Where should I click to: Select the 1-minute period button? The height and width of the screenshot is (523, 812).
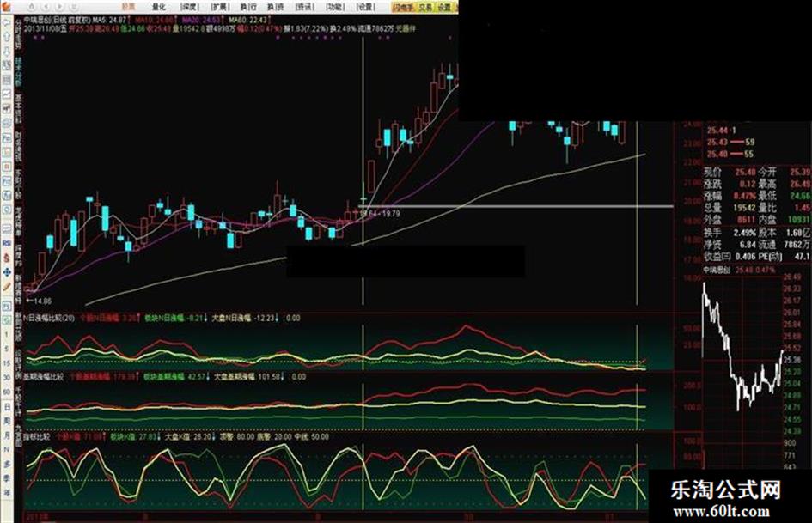7,335
